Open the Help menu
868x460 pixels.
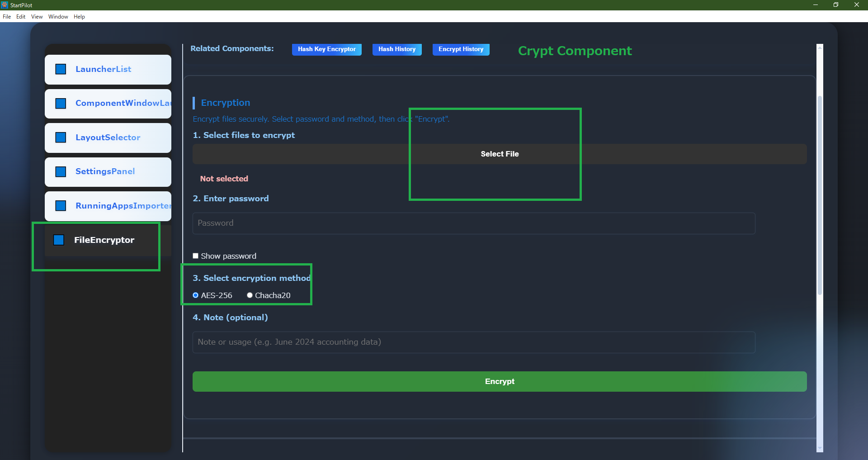[x=79, y=17]
